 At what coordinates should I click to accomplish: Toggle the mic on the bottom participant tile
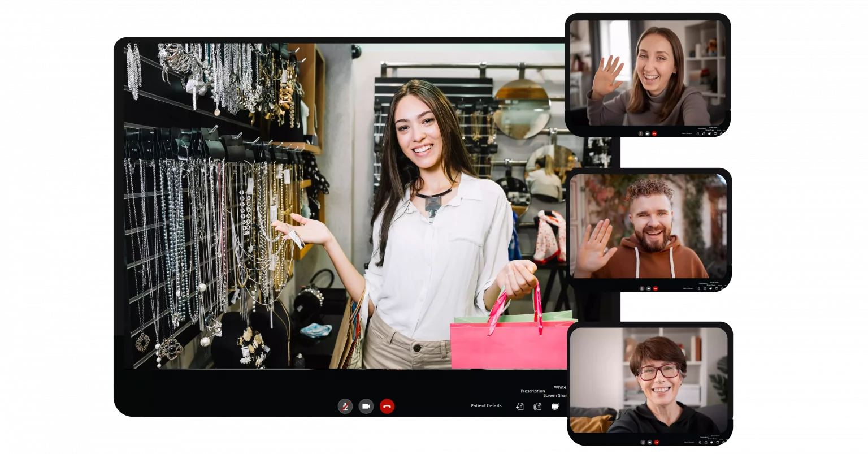pos(643,442)
